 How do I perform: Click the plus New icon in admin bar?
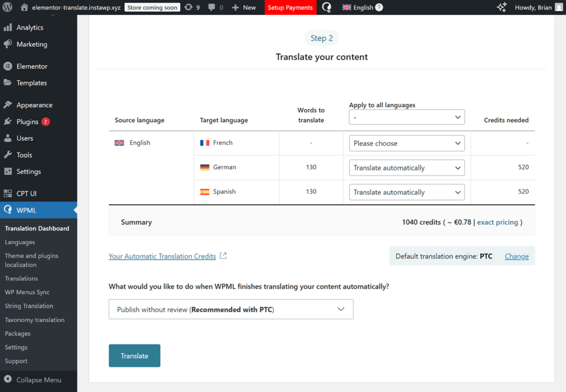(235, 8)
